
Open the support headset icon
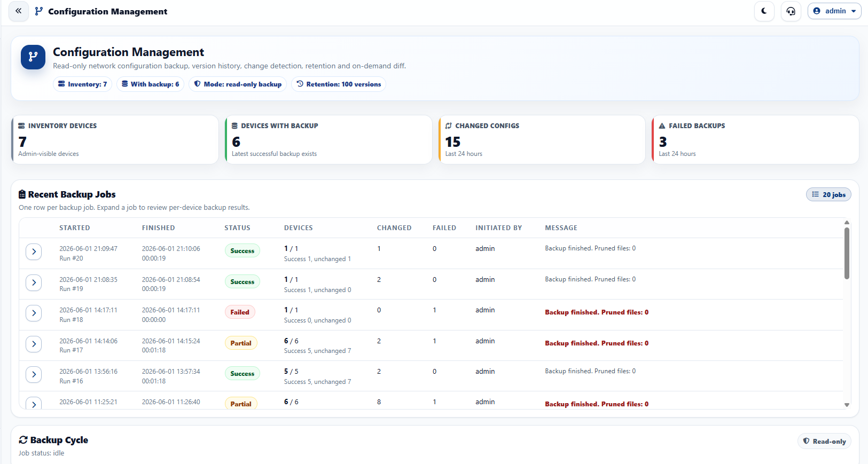click(x=791, y=11)
